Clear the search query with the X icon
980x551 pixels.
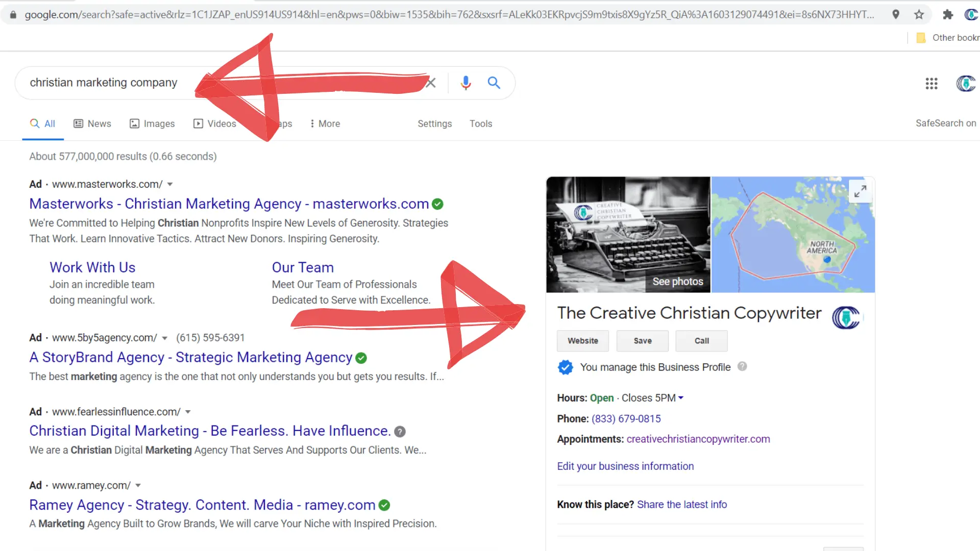[x=430, y=83]
